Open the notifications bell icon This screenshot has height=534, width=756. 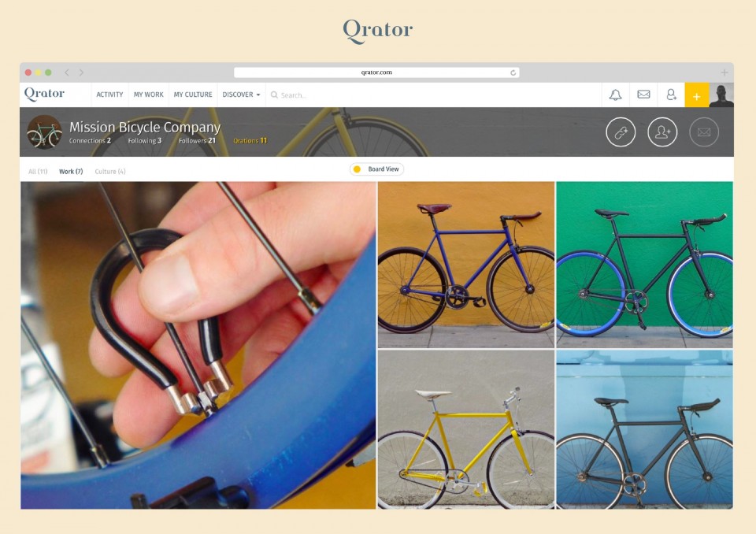pos(615,95)
